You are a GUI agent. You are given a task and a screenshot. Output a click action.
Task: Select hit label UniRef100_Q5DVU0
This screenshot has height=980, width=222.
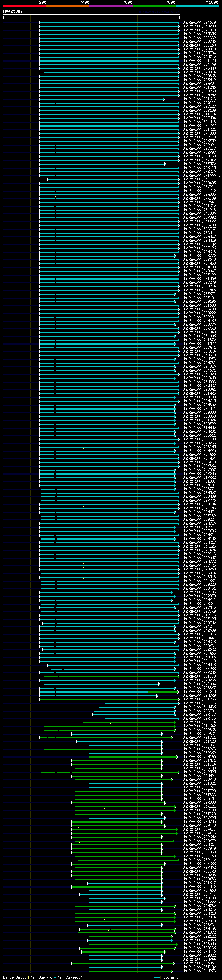point(199,26)
